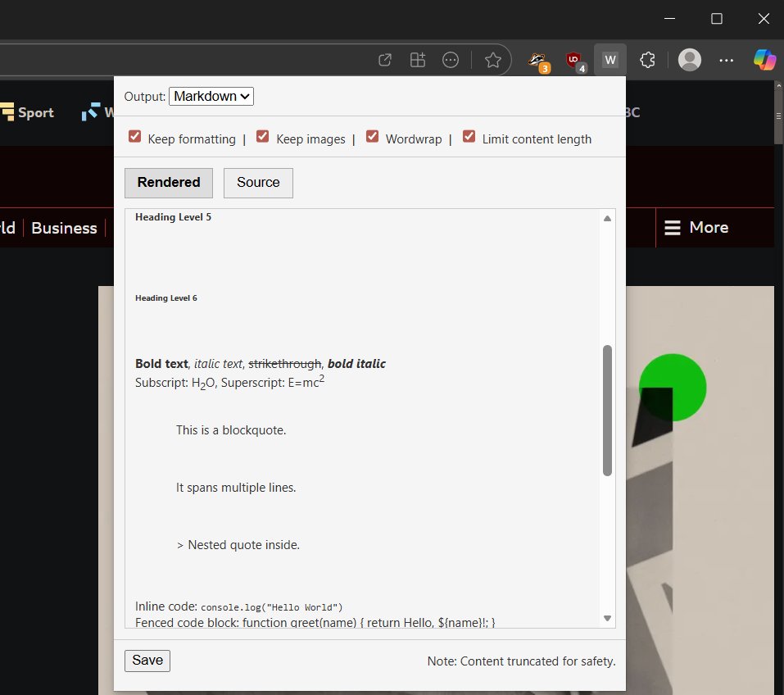
Task: Switch to the Source tab
Action: pos(258,183)
